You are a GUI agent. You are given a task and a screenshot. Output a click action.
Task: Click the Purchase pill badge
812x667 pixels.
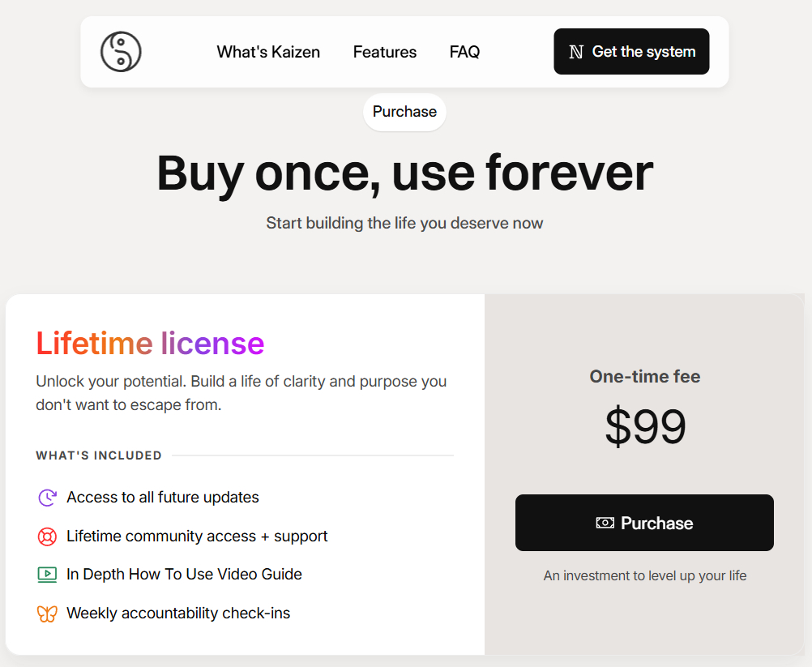tap(404, 112)
